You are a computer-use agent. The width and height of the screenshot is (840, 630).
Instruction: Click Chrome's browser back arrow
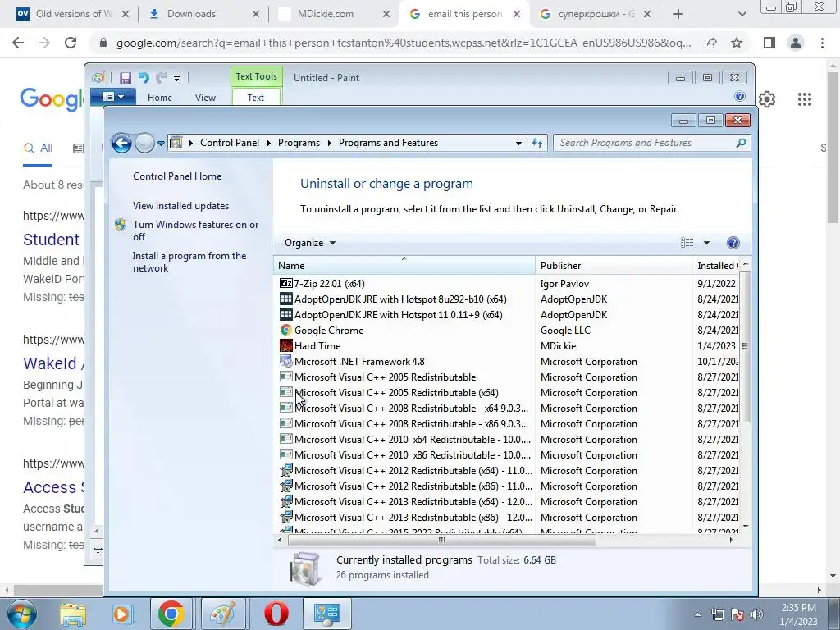[x=18, y=43]
